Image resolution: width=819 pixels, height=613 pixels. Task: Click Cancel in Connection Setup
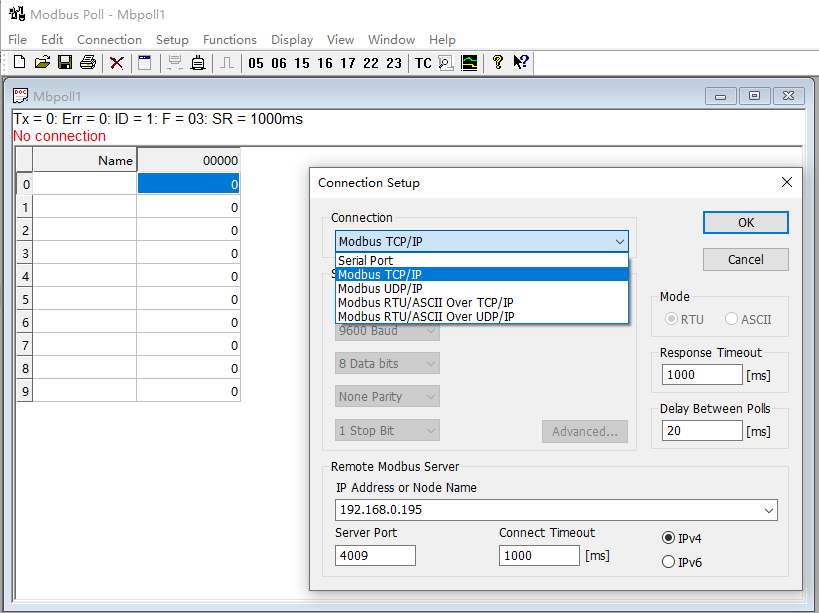(x=745, y=260)
